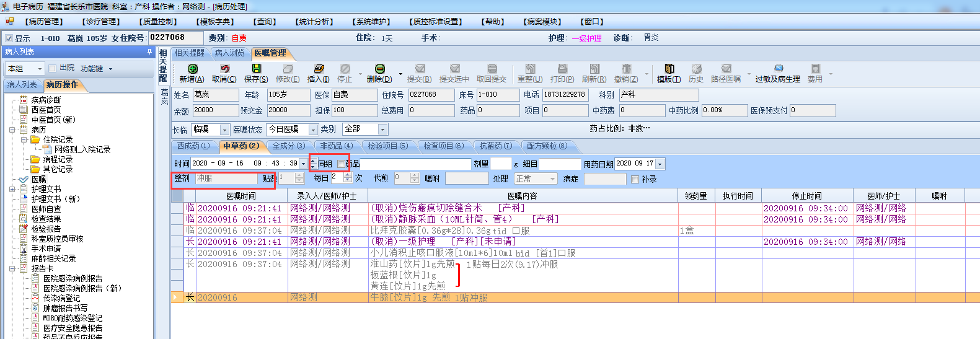Image resolution: width=980 pixels, height=339 pixels.
Task: Select 传染病登记 in the tree
Action: [x=61, y=299]
